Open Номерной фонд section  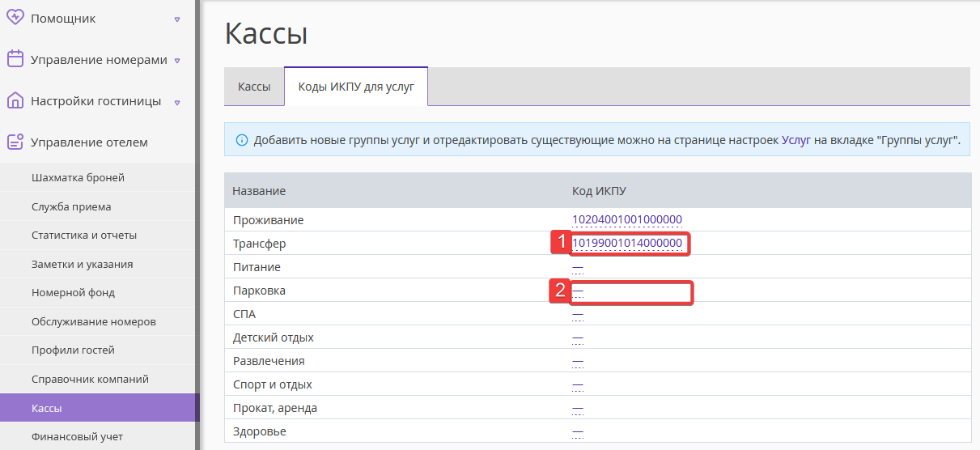tap(97, 292)
